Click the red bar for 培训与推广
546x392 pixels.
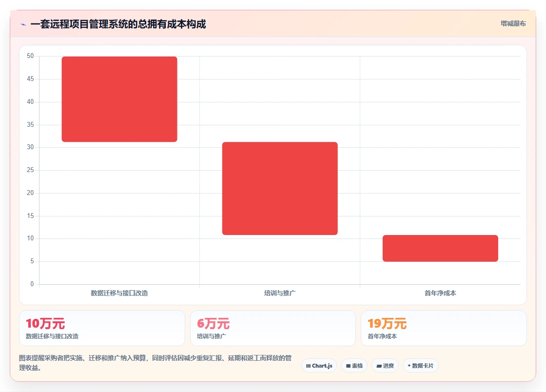280,188
